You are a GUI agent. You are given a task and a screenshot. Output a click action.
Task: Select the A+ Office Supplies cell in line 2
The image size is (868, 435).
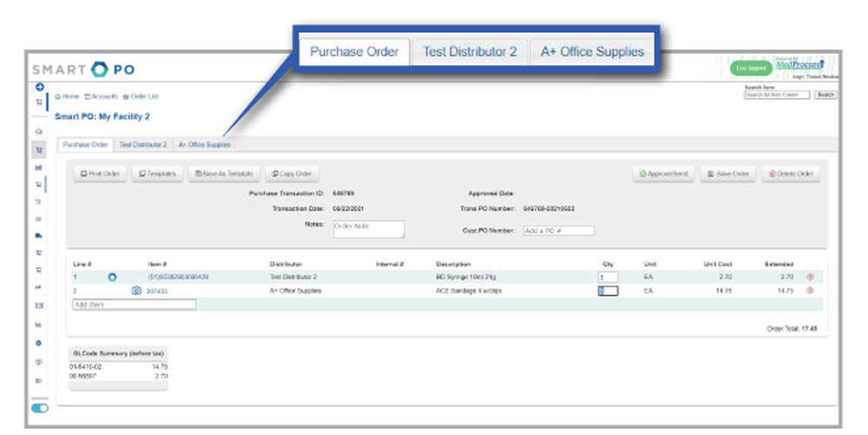click(x=296, y=291)
